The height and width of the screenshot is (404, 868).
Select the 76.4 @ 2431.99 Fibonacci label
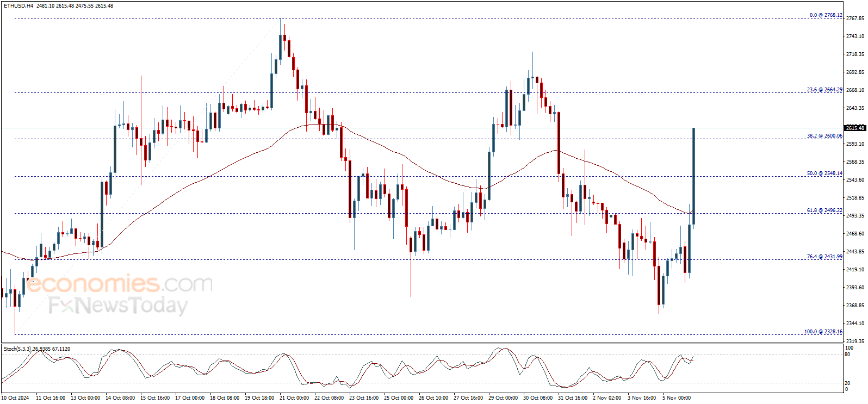[x=824, y=257]
